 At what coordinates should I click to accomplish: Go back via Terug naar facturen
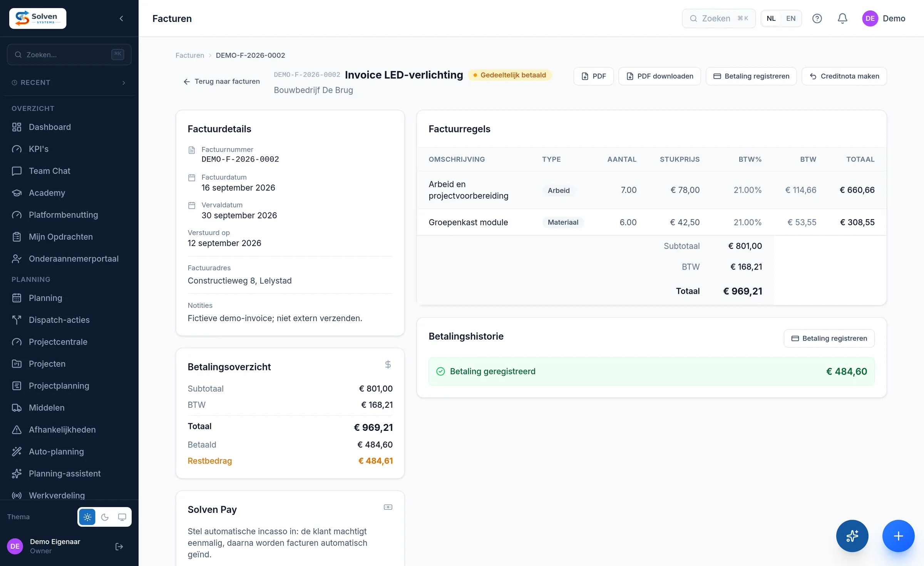pyautogui.click(x=221, y=82)
